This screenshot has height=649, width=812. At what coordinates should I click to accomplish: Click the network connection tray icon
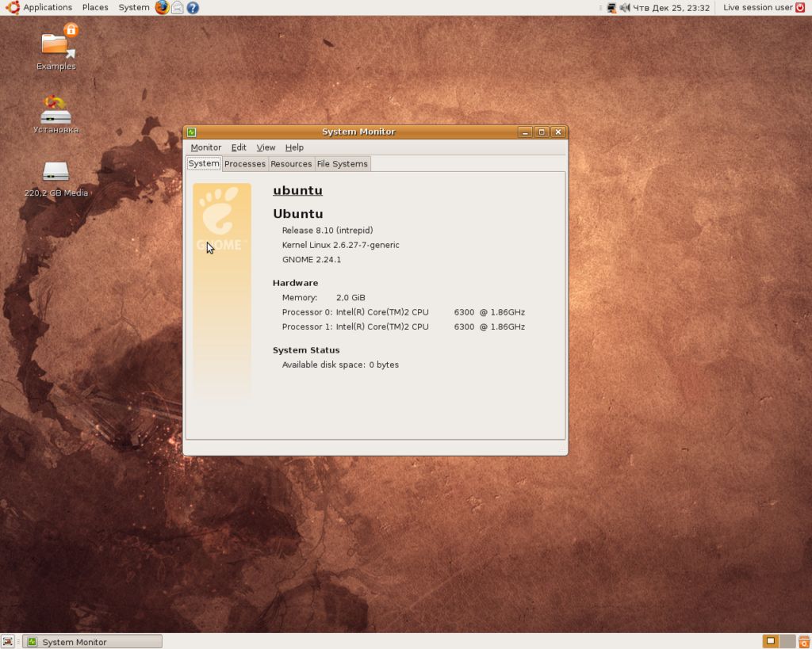[x=611, y=7]
